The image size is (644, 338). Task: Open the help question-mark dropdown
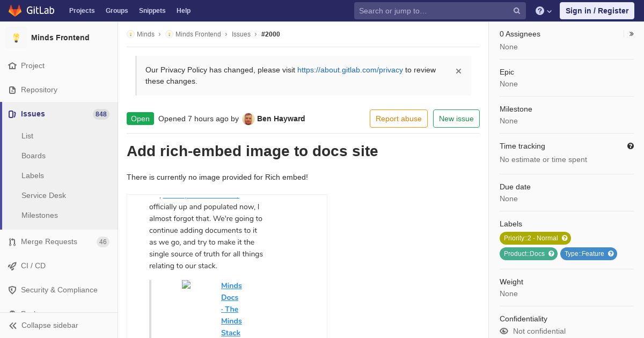[543, 11]
